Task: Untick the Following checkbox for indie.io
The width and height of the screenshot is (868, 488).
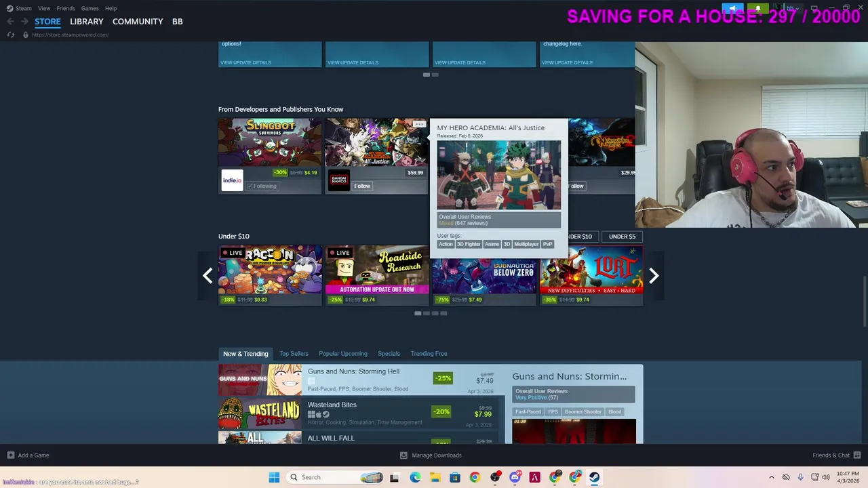Action: [250, 186]
